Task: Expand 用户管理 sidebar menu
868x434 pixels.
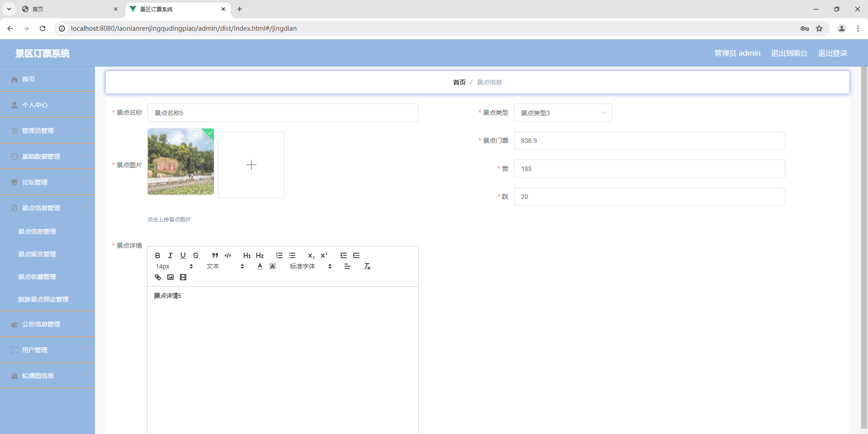Action: [47, 350]
